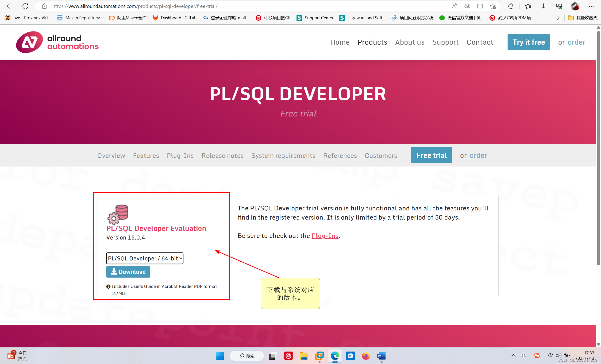Click the blue Download button
This screenshot has height=364, width=601.
coord(128,271)
